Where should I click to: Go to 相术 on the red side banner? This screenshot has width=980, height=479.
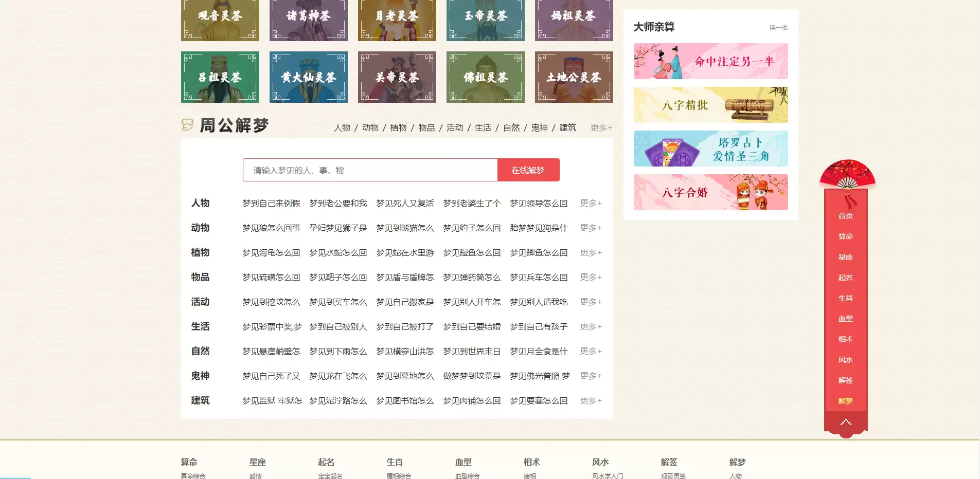click(x=846, y=339)
